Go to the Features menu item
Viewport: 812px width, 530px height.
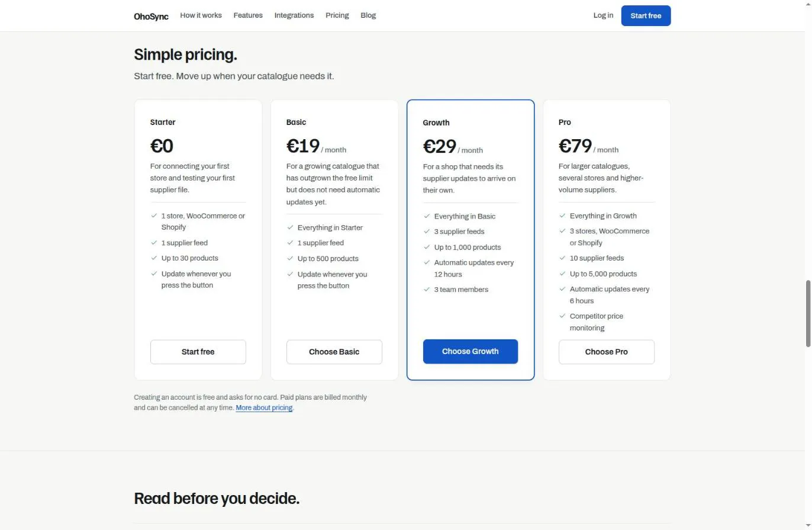248,15
